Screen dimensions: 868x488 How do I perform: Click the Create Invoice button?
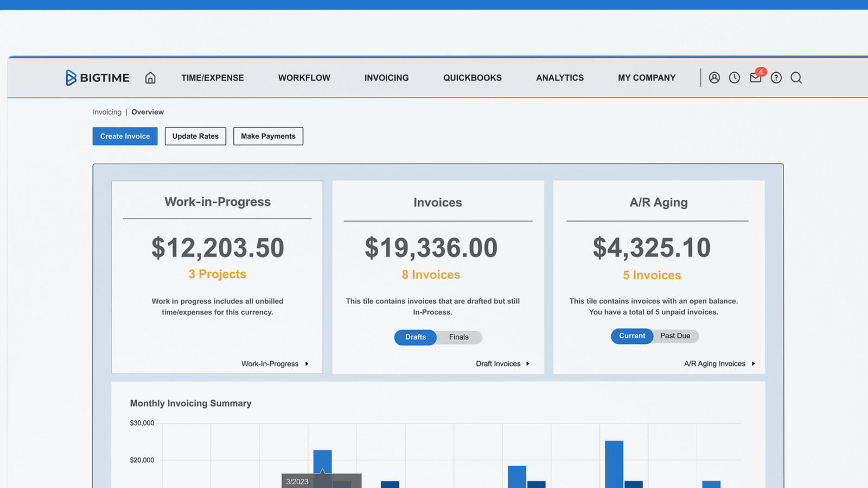125,136
